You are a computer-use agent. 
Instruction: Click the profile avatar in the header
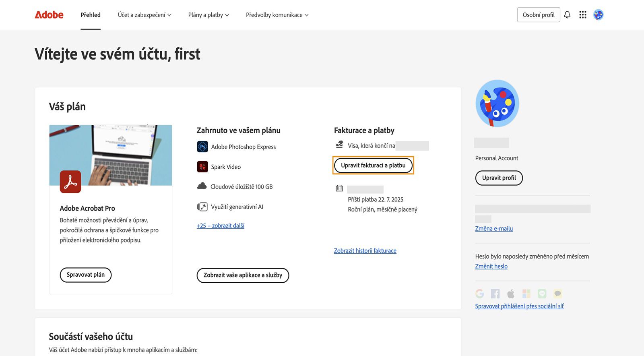point(599,14)
